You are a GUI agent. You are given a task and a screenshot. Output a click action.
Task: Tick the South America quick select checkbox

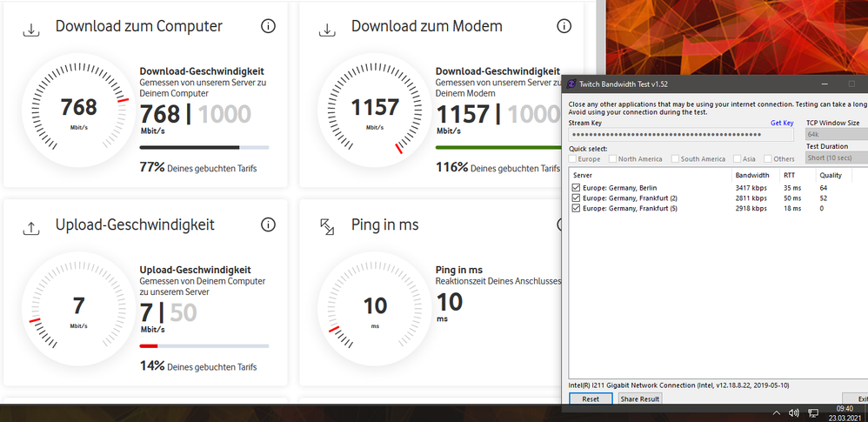point(675,159)
